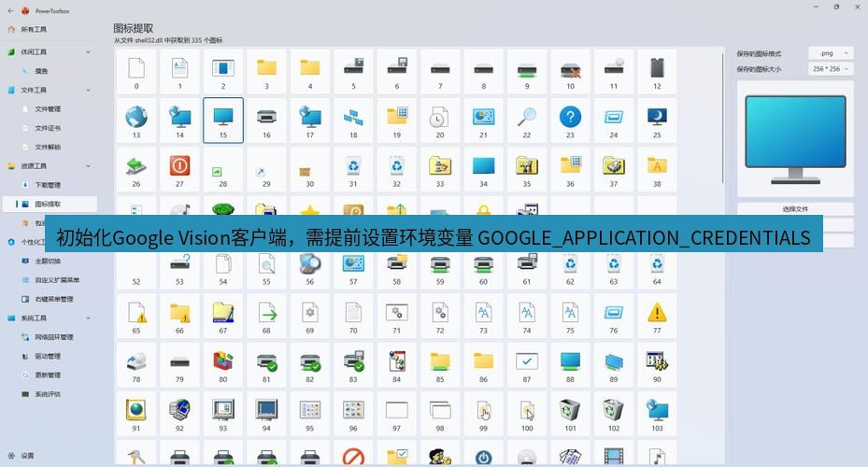Open the 图标提取 sidebar item
The image size is (868, 467).
[x=49, y=205]
